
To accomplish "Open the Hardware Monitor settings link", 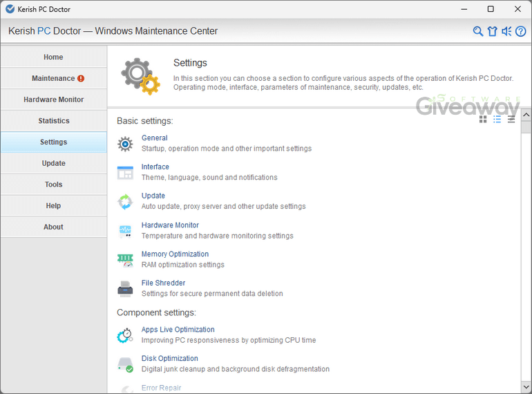I will click(170, 225).
